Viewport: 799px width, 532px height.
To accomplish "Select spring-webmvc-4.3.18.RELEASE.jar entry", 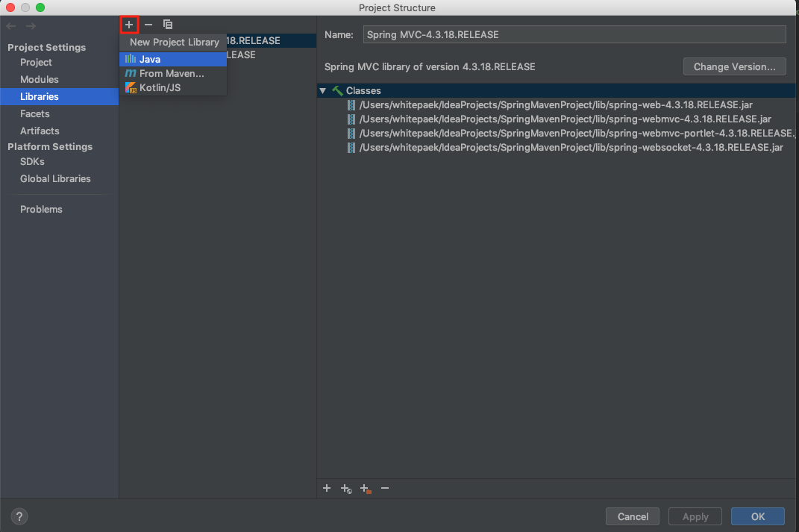I will click(565, 119).
